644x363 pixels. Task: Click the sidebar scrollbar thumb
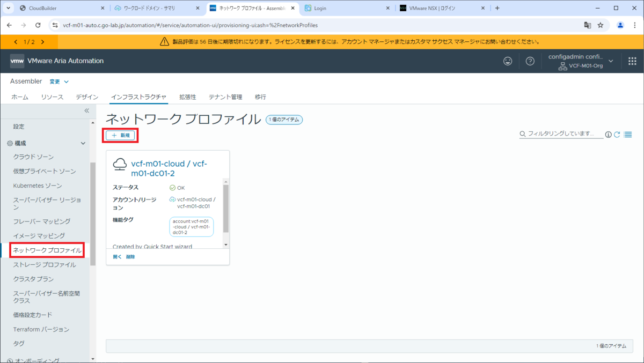[x=93, y=214]
